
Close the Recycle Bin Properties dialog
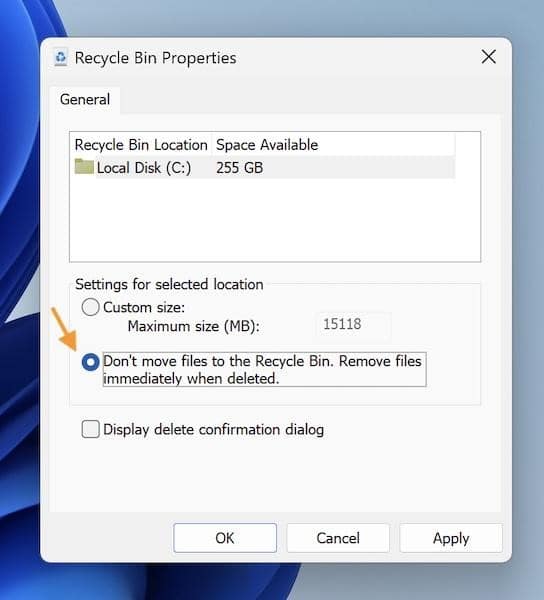489,57
